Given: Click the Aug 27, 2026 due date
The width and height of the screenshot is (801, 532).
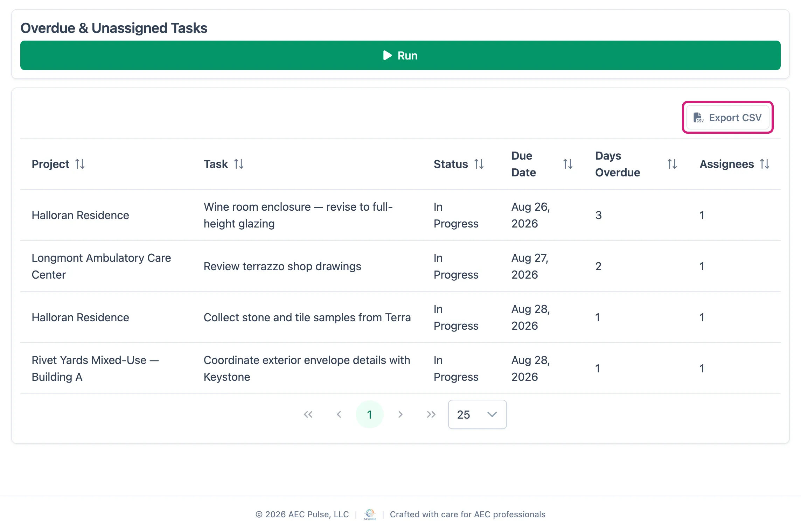Looking at the screenshot, I should [530, 266].
